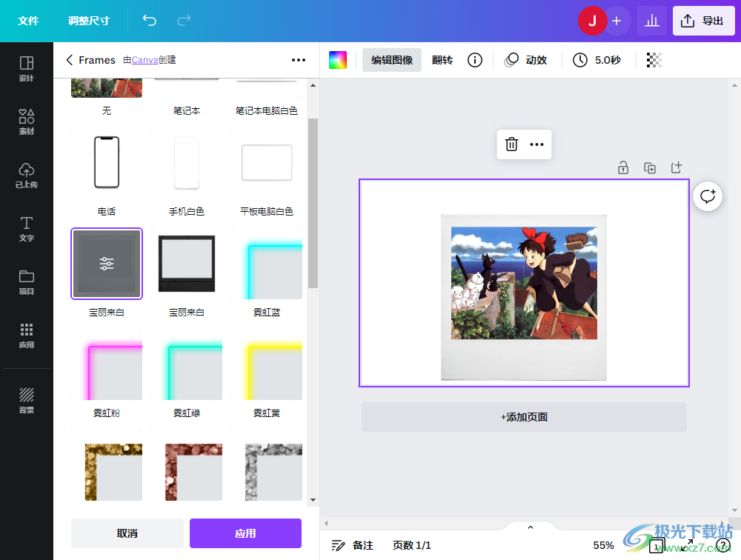
Task: Open the 项目 (Projects) sidebar panel
Action: (27, 282)
